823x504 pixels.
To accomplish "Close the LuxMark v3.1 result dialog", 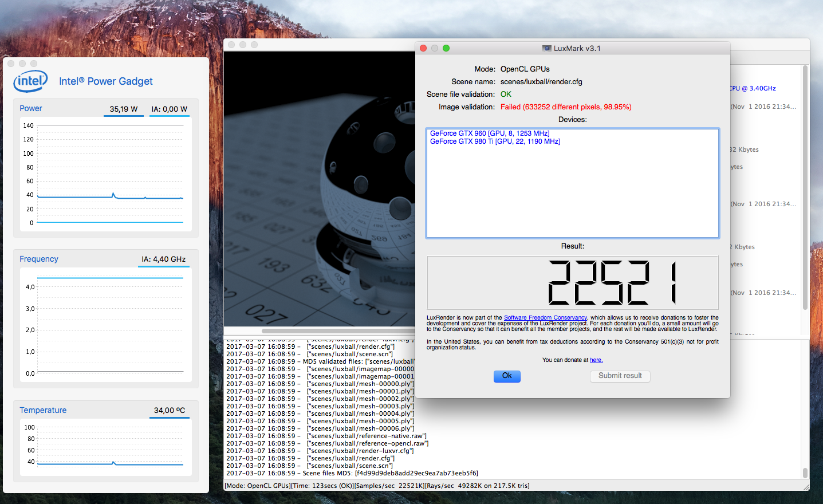I will [x=423, y=48].
